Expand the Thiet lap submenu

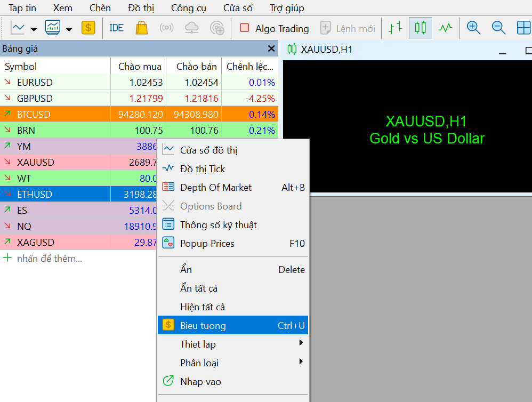click(233, 344)
